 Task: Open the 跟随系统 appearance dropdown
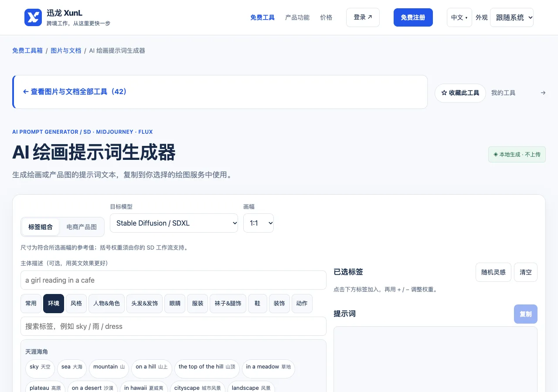pos(512,17)
